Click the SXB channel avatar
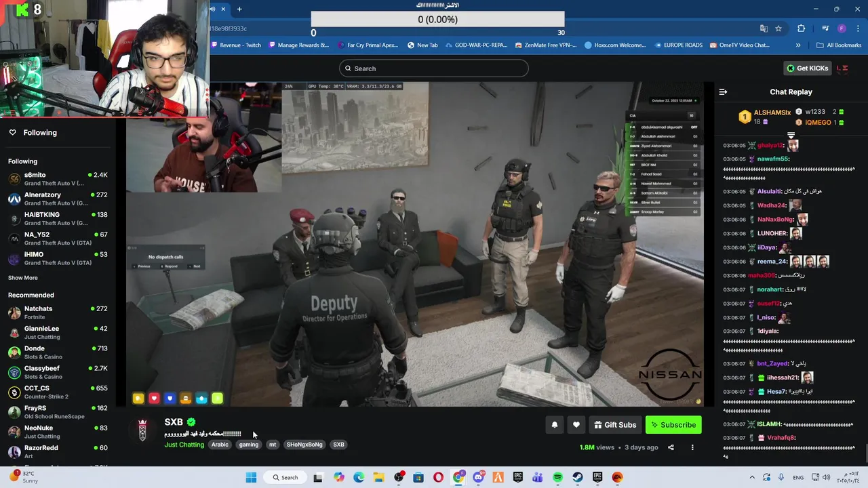Viewport: 868px width, 488px height. pyautogui.click(x=142, y=430)
